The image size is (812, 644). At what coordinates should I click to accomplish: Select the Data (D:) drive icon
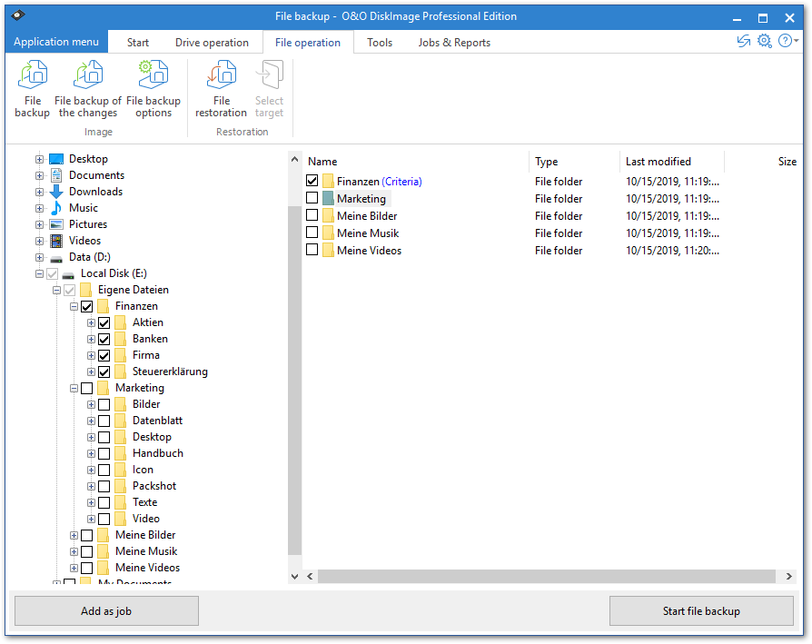pyautogui.click(x=56, y=258)
